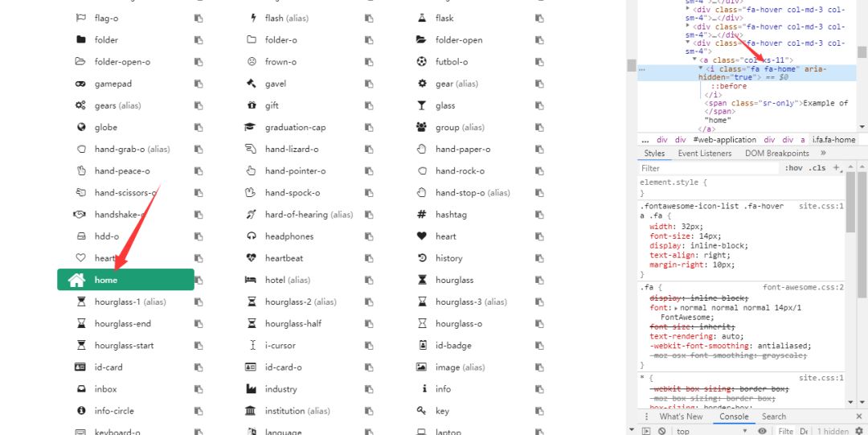
Task: Click the 'text-align: right' declaration
Action: 690,256
